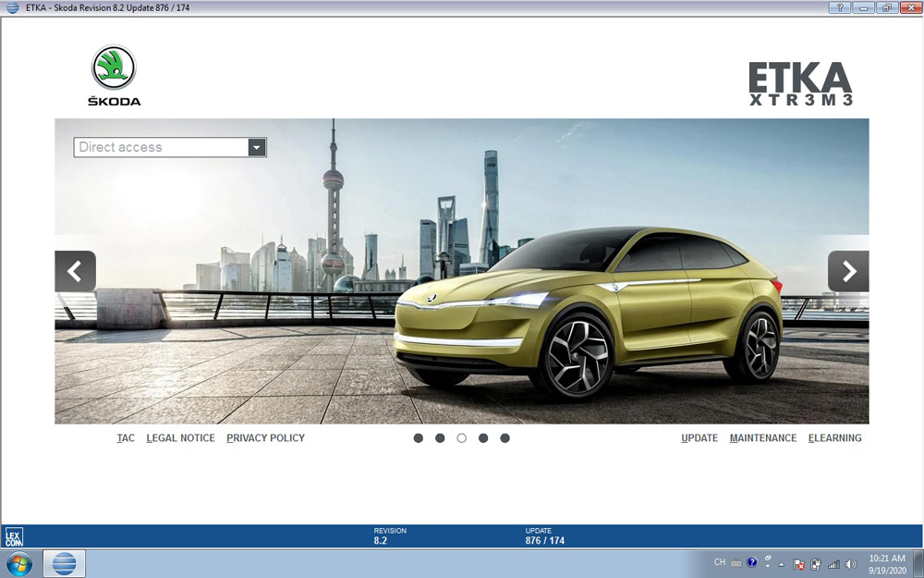Screen dimensions: 924x578
Task: Open the Windows Start menu orb
Action: (19, 564)
